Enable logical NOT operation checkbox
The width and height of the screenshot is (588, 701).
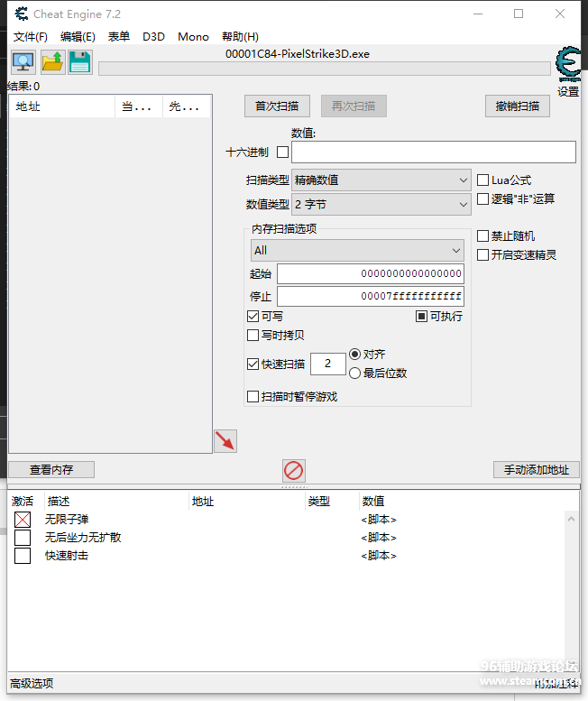pos(482,199)
